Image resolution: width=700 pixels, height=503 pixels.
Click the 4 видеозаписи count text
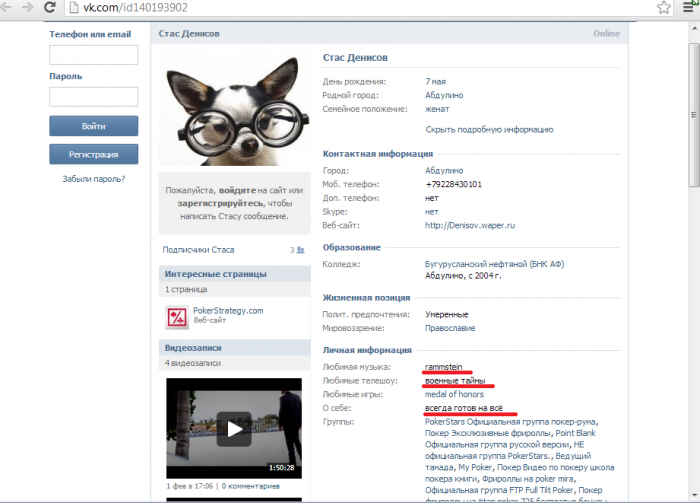coord(193,363)
